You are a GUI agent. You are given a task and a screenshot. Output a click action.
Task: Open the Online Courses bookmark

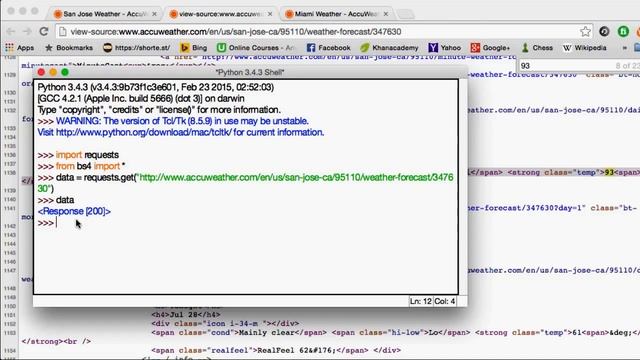[x=256, y=48]
